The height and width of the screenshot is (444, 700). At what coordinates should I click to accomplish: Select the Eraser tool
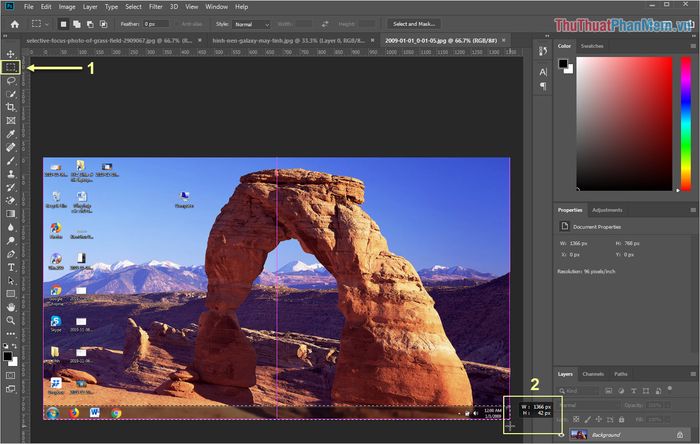pos(11,201)
